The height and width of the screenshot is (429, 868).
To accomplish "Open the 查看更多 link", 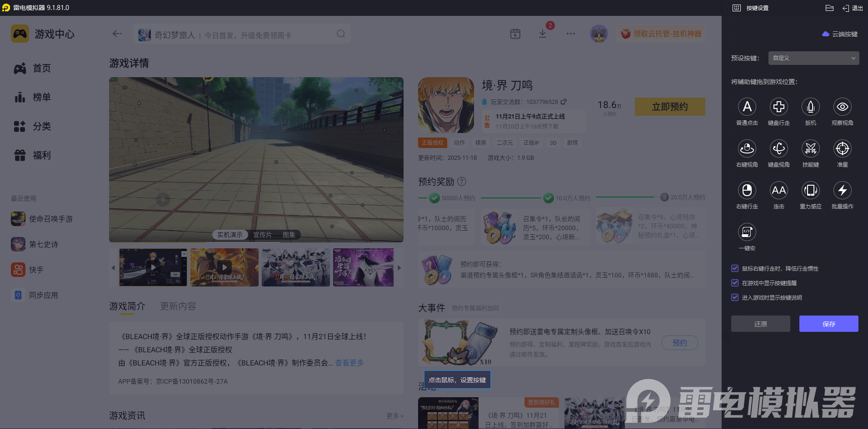I will pos(349,363).
